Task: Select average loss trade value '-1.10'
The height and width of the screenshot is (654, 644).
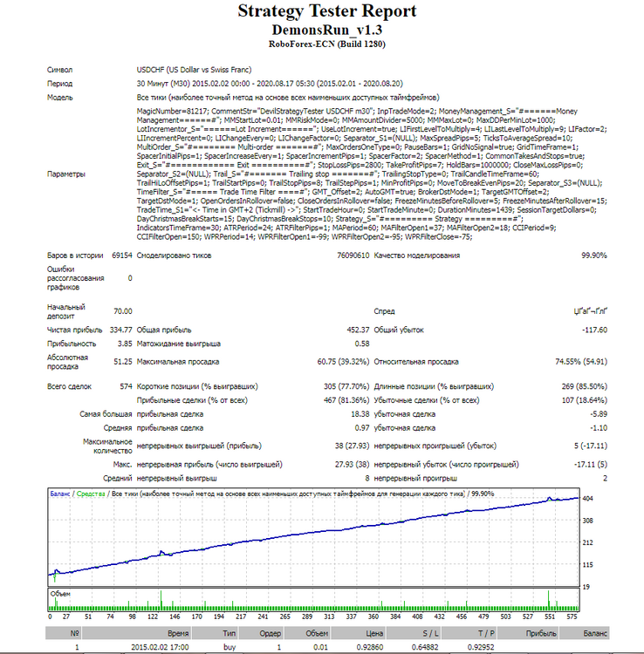Action: [599, 428]
